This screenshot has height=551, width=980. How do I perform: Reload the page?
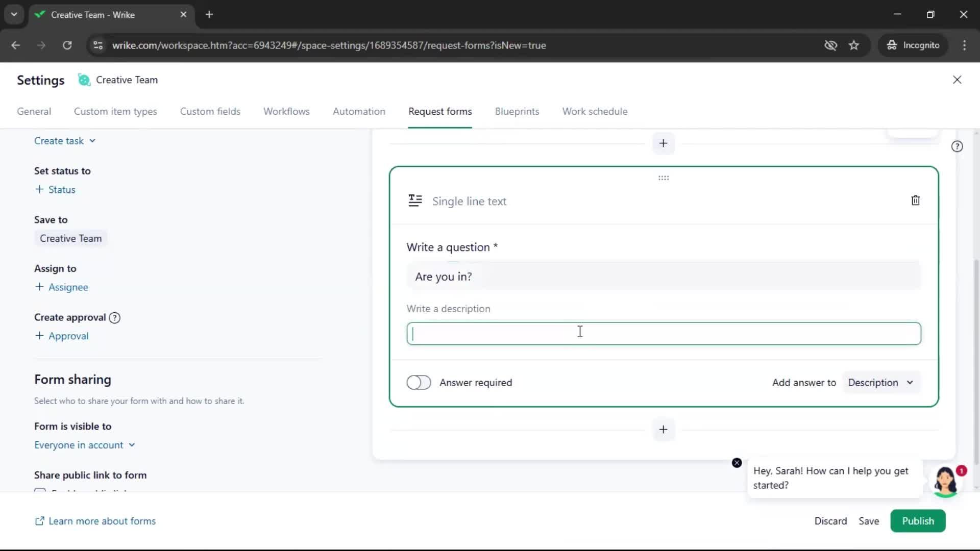point(67,45)
